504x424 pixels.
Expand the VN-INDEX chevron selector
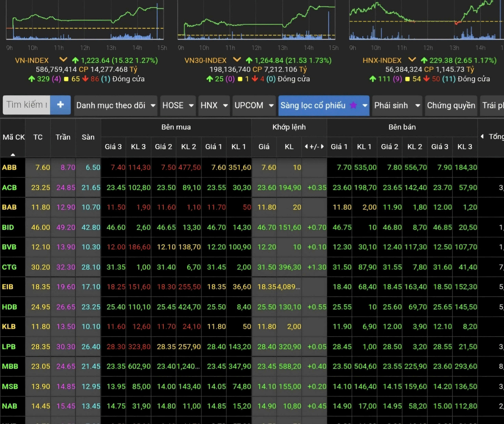[63, 60]
